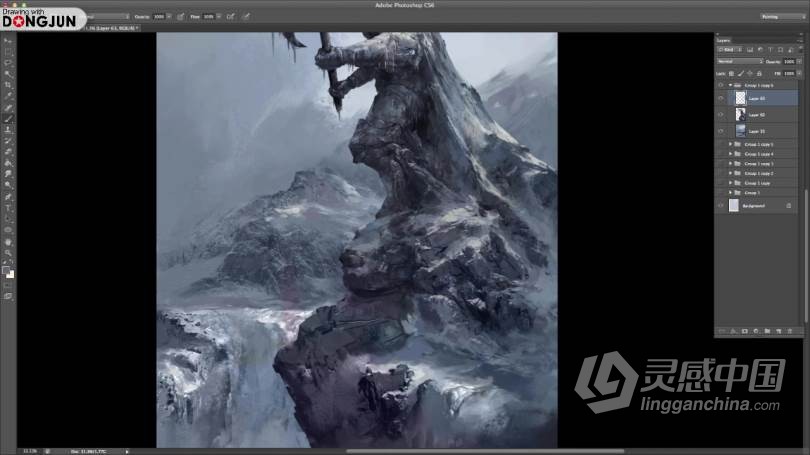Expand the Group 1 copy folder
The width and height of the screenshot is (810, 455).
pyautogui.click(x=730, y=183)
